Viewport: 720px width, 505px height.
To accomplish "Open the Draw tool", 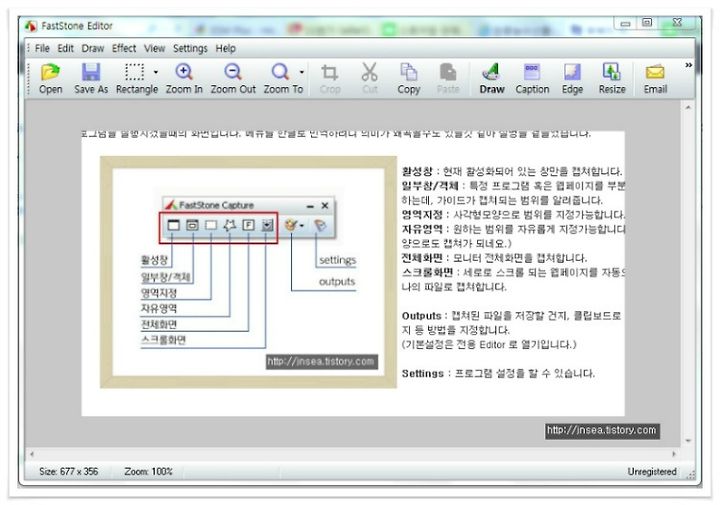I will [x=492, y=79].
